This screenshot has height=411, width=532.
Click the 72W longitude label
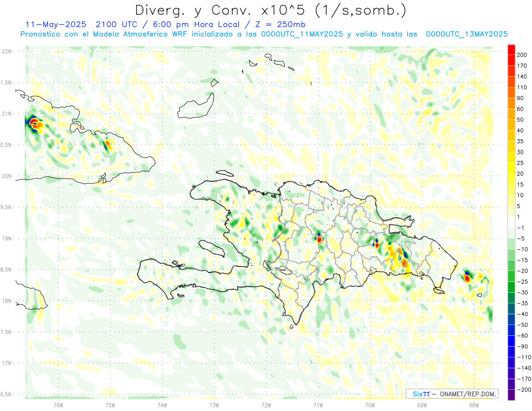click(x=266, y=405)
